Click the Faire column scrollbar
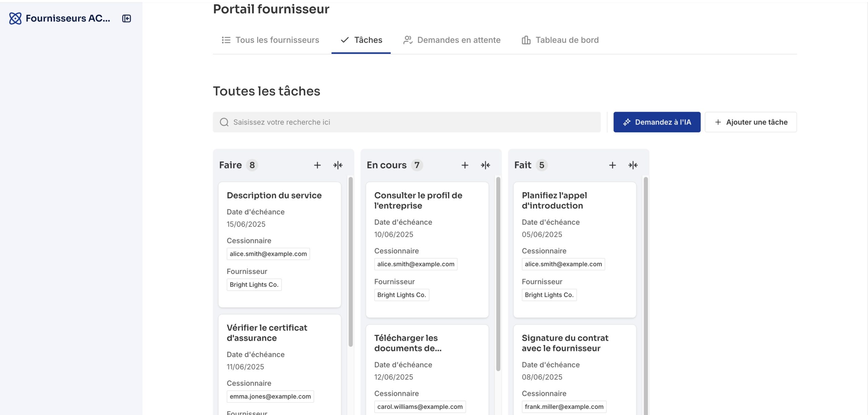The image size is (868, 415). click(x=351, y=261)
